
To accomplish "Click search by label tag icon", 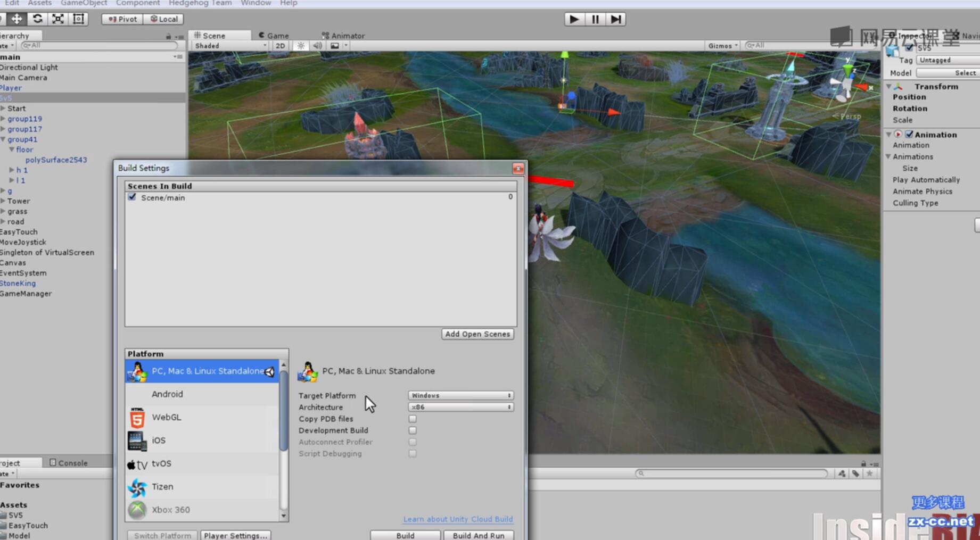I will point(855,473).
